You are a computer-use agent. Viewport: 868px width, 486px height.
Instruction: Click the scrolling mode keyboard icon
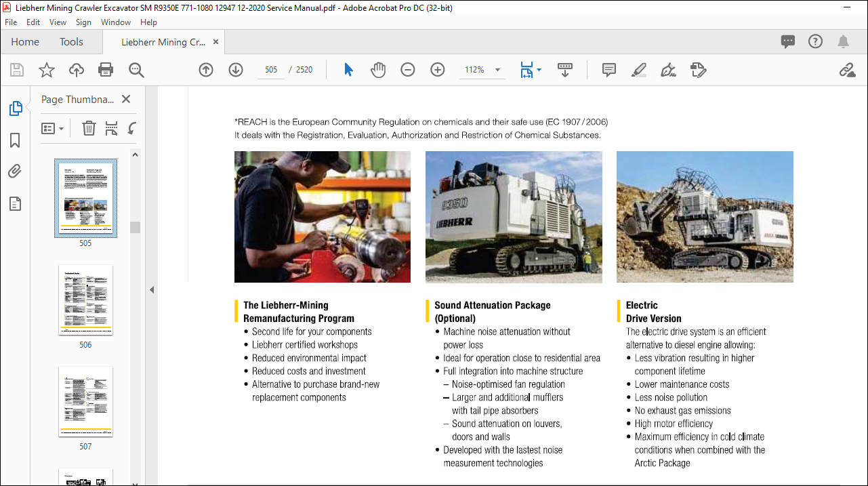[565, 70]
